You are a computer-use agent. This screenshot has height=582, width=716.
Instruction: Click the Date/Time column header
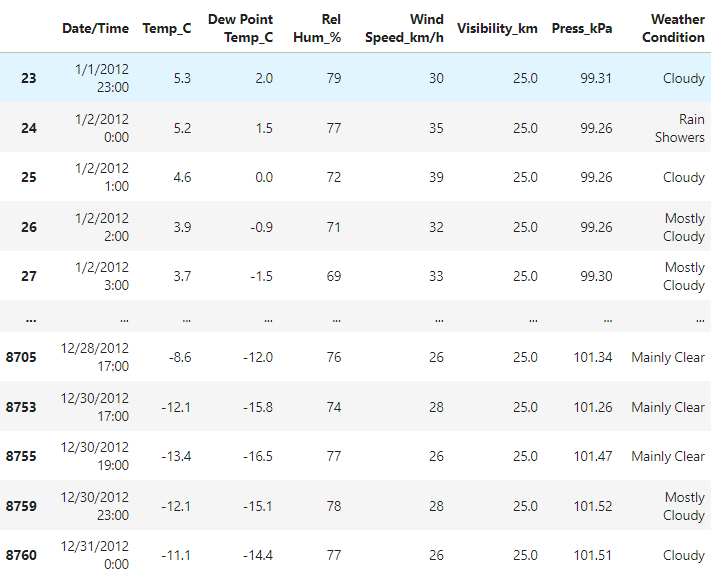[95, 28]
